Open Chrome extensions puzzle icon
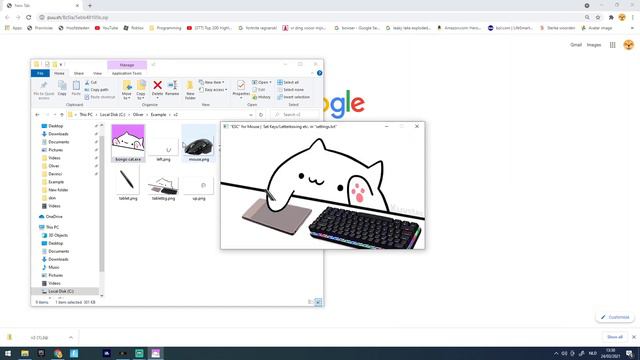 coord(611,18)
